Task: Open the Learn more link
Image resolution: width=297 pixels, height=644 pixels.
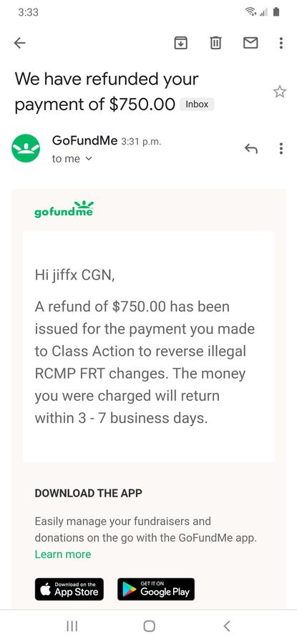Action: click(63, 554)
